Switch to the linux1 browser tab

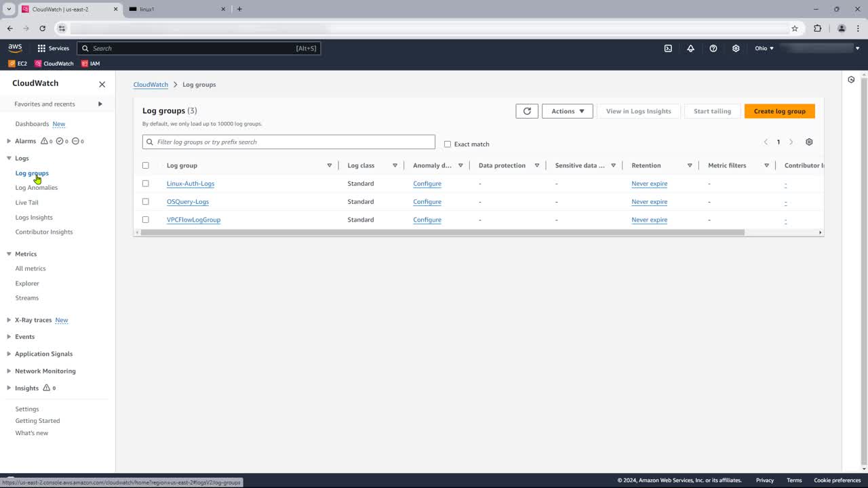175,9
